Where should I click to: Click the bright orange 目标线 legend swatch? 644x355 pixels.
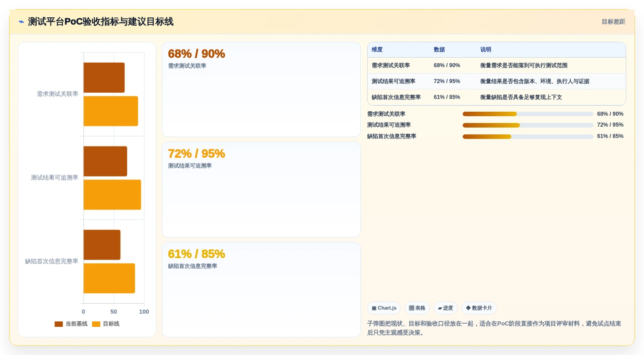pos(96,324)
